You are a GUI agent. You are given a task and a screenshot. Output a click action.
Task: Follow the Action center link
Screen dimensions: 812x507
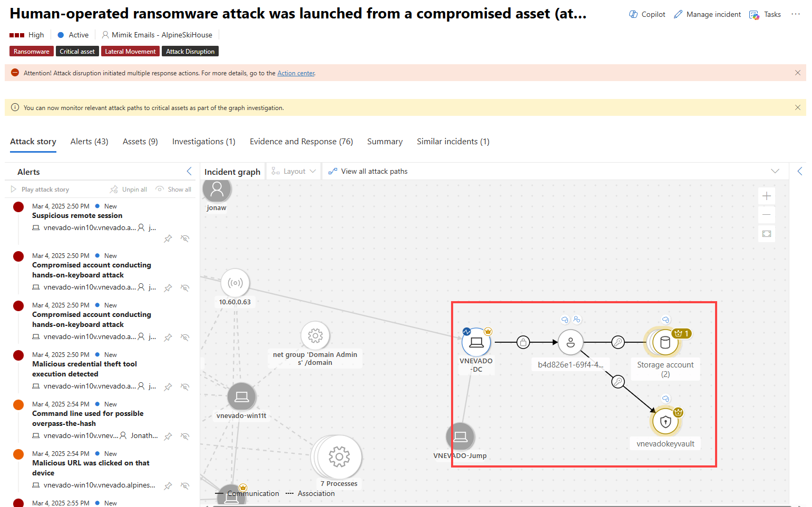coord(296,73)
